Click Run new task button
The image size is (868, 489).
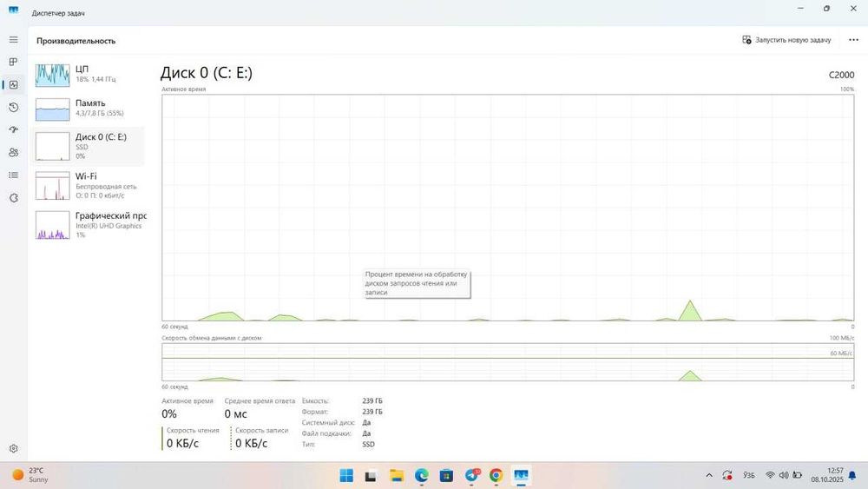coord(786,40)
